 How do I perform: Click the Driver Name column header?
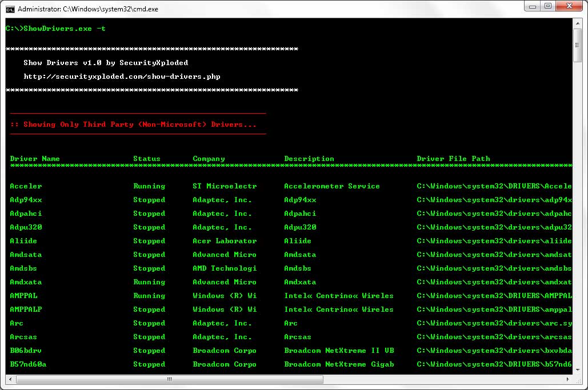tap(35, 159)
